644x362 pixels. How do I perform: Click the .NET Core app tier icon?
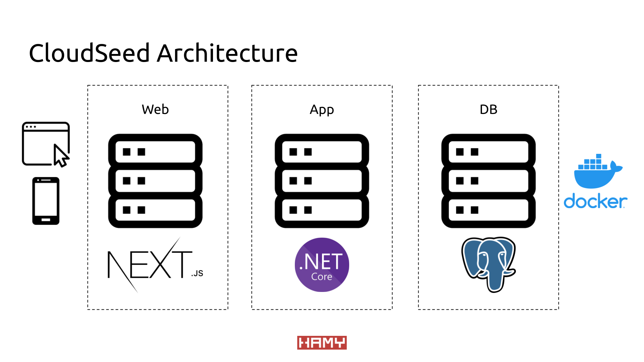pyautogui.click(x=322, y=265)
